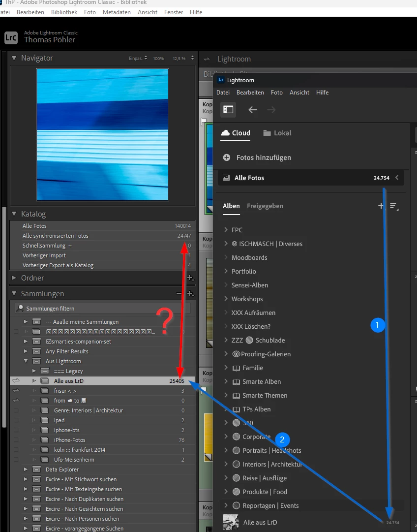Viewport: 417px width, 532px height.
Task: Open the Ansicht menu in Lightroom window
Action: pyautogui.click(x=299, y=93)
